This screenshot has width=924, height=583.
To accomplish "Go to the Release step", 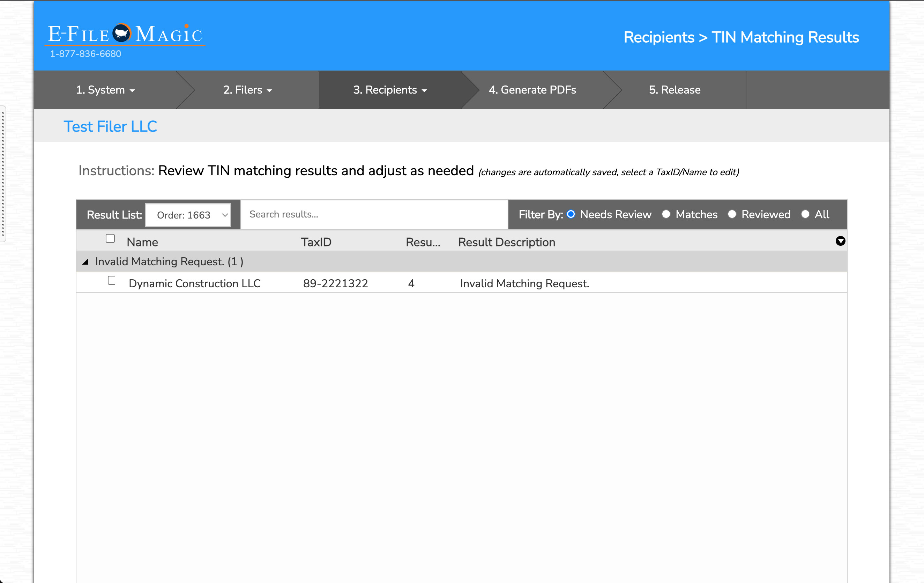I will point(675,90).
